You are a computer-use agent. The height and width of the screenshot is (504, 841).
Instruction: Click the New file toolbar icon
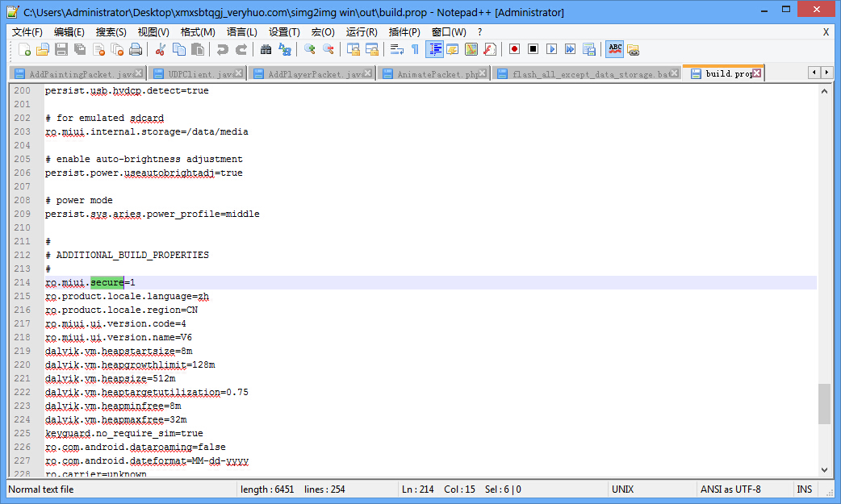(24, 49)
